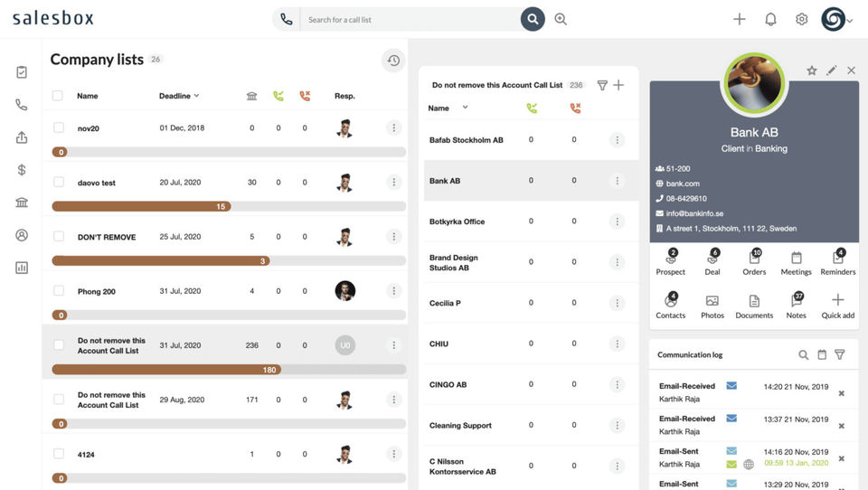Mark Bank AB as favorite with star
This screenshot has width=868, height=490.
point(812,71)
